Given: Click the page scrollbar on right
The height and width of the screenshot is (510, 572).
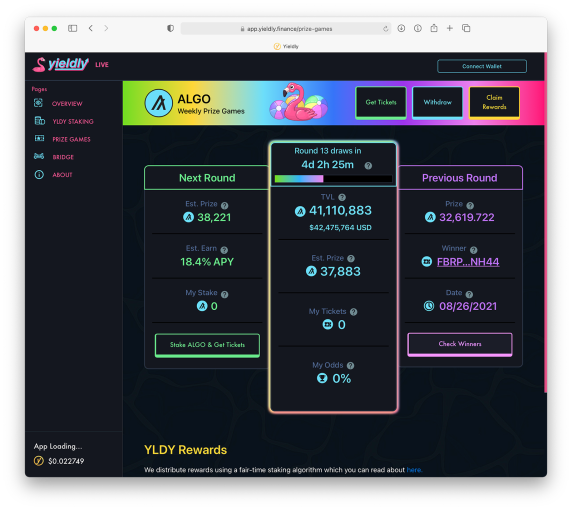Looking at the screenshot, I should (x=545, y=223).
